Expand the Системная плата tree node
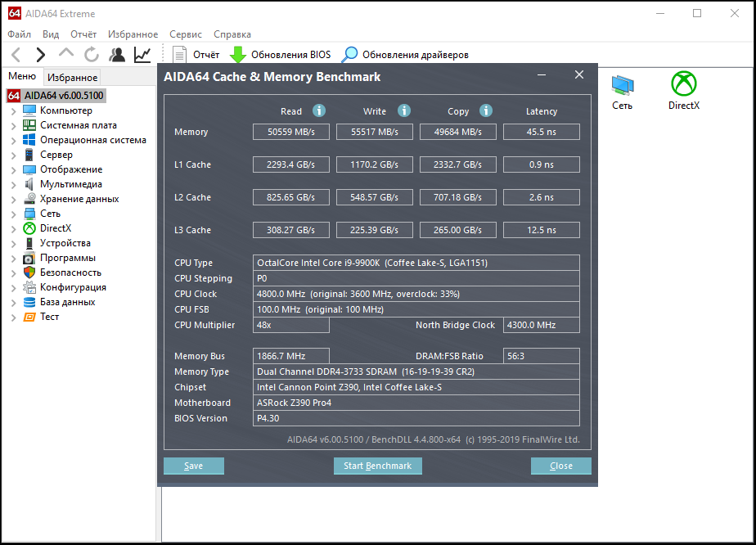The image size is (756, 545). 13,126
